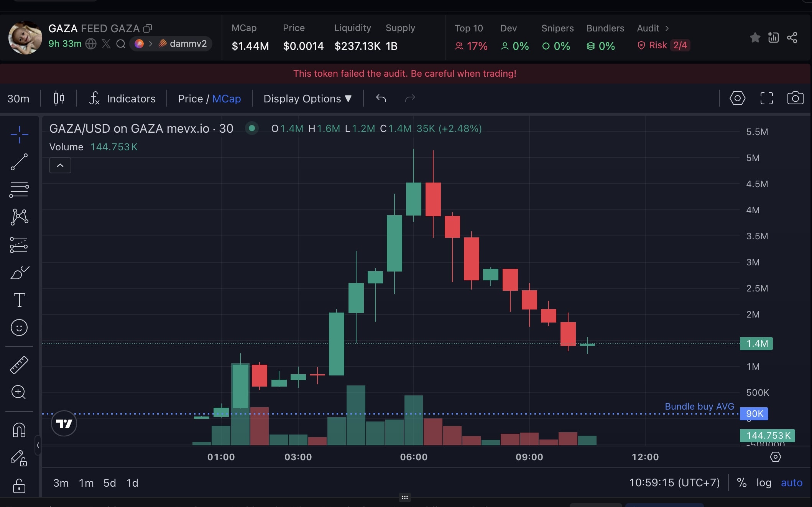Set chart range to 1d
This screenshot has height=507, width=812.
132,483
